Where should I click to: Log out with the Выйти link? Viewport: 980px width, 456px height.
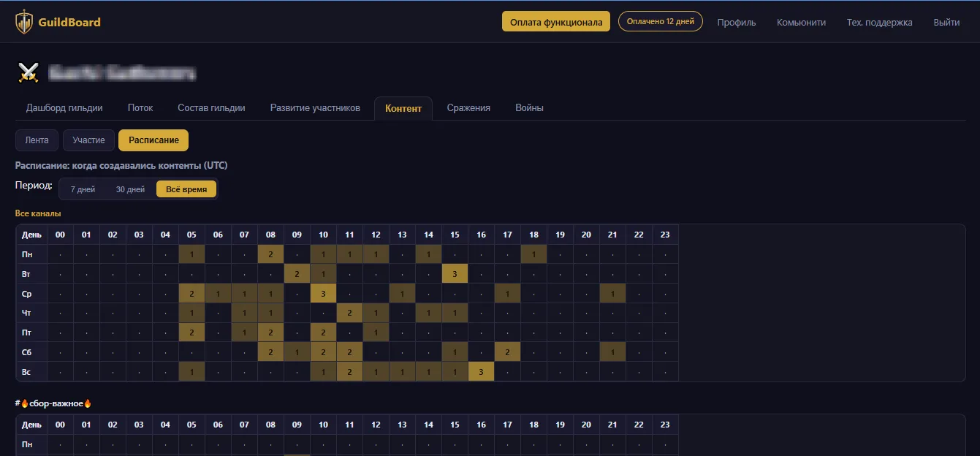(946, 23)
